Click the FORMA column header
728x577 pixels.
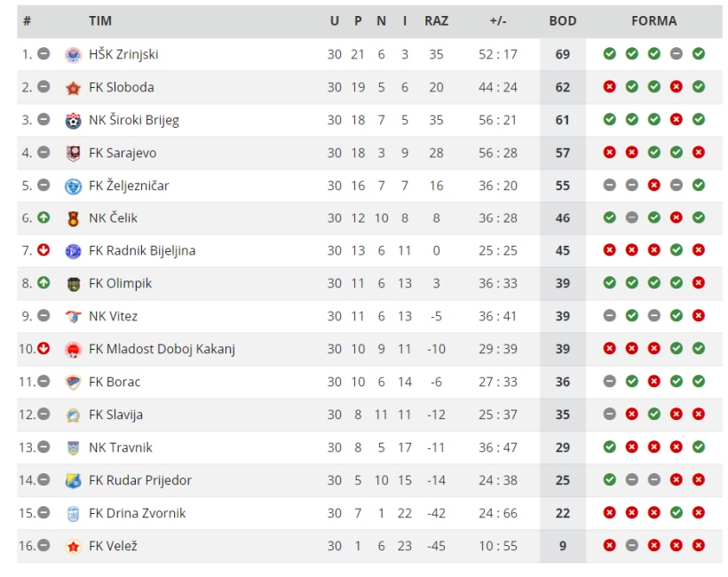click(653, 21)
